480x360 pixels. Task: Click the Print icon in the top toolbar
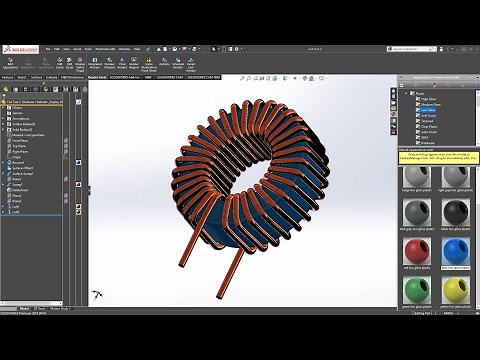(x=194, y=49)
